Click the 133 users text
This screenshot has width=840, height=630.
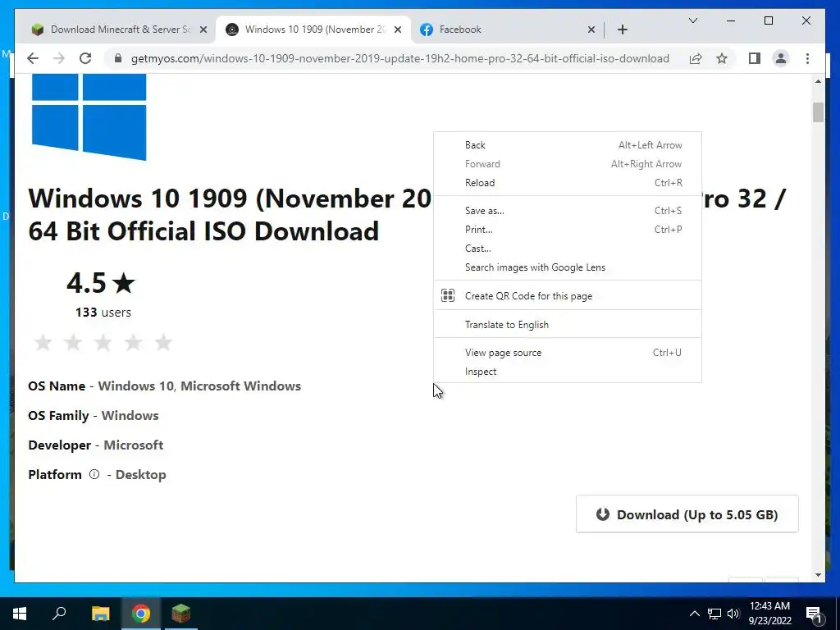coord(103,313)
